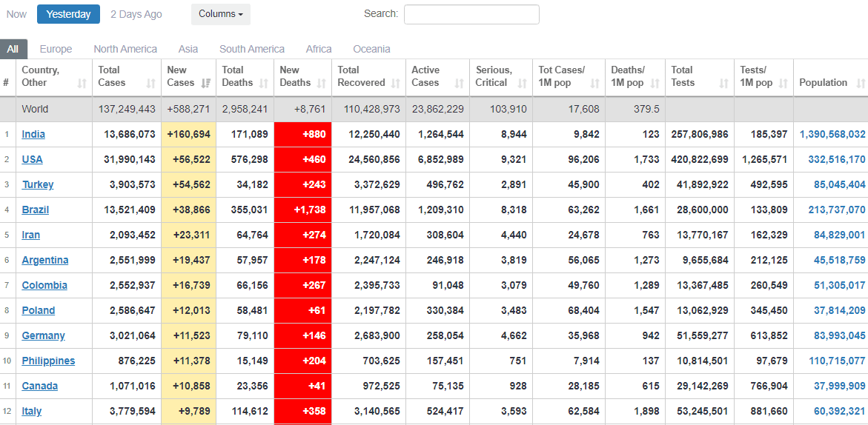Image resolution: width=868 pixels, height=425 pixels.
Task: Open the Columns dropdown
Action: (x=221, y=14)
